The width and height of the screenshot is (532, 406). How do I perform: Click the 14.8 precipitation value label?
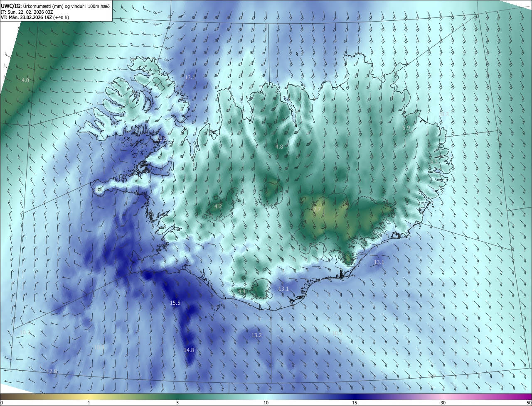[189, 350]
